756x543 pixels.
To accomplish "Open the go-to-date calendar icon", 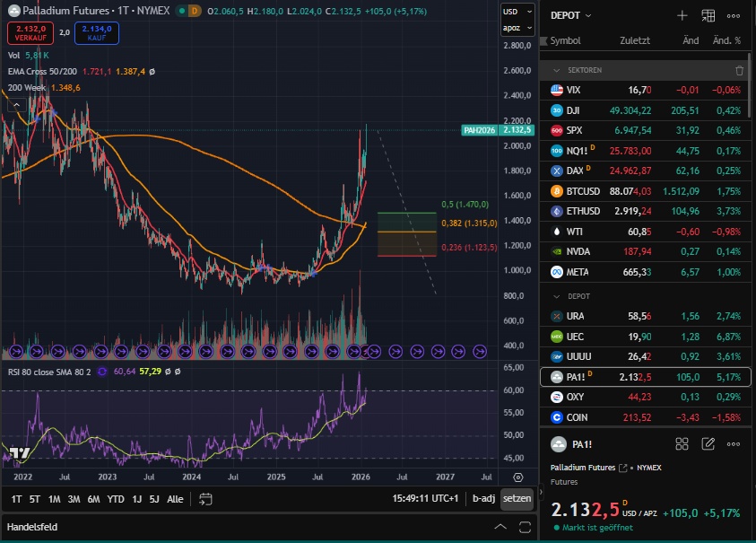I will 204,499.
